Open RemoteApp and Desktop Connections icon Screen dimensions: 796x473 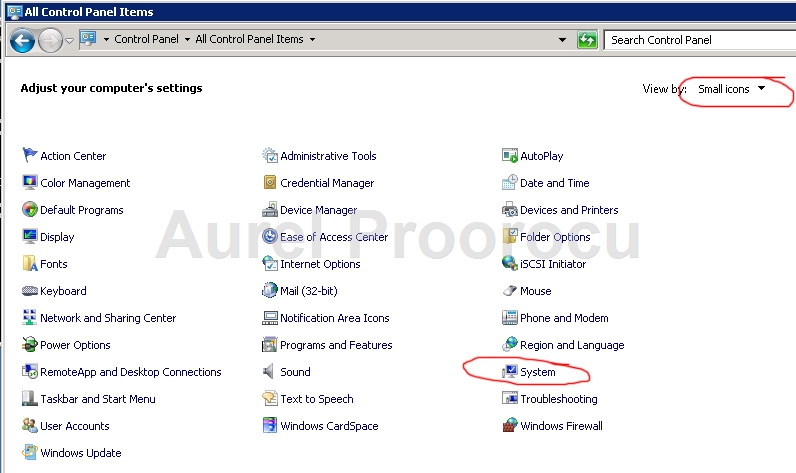(x=29, y=371)
